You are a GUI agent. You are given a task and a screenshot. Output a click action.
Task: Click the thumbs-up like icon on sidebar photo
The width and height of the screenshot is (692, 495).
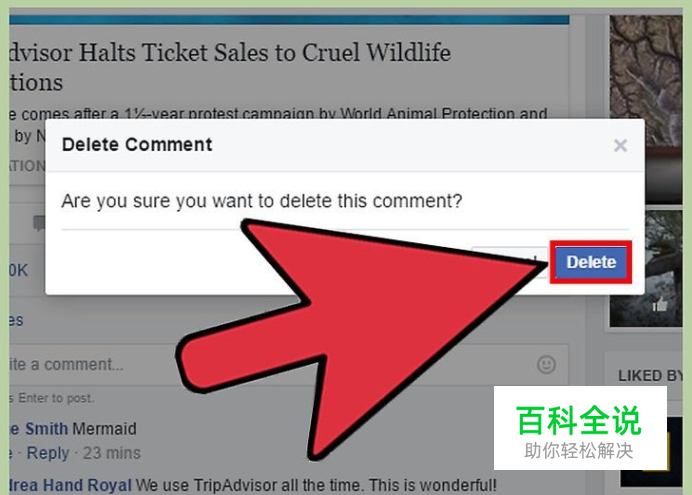tap(660, 304)
